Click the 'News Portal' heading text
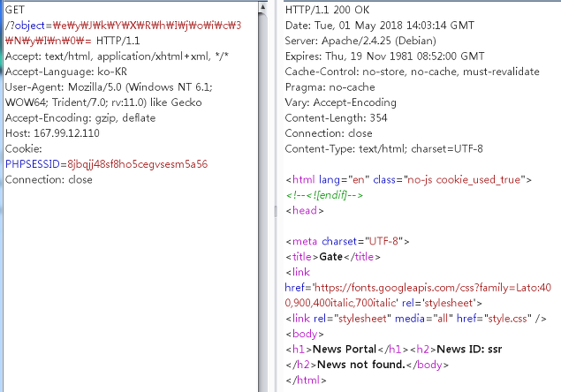The height and width of the screenshot is (392, 561). point(345,349)
